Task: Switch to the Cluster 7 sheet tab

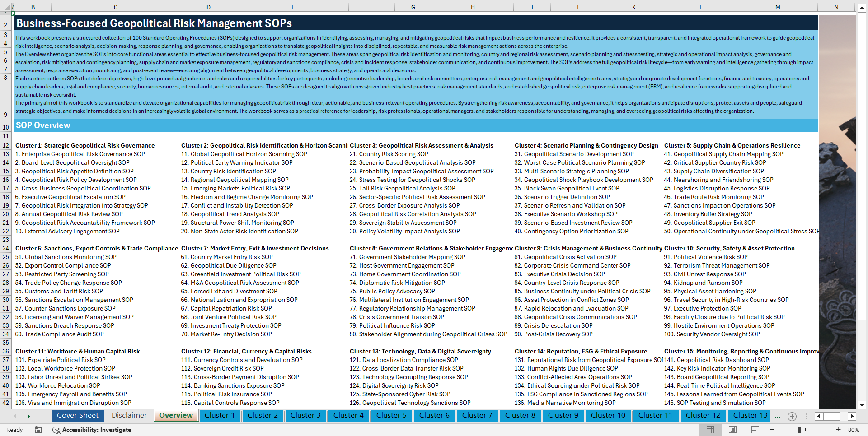Action: point(477,416)
